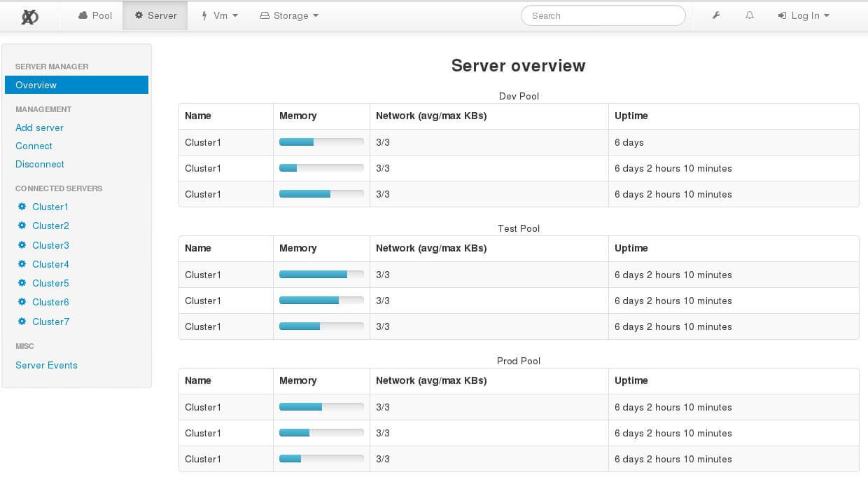Expand the Storage dropdown menu
Screen dimensions: 868x489
289,15
